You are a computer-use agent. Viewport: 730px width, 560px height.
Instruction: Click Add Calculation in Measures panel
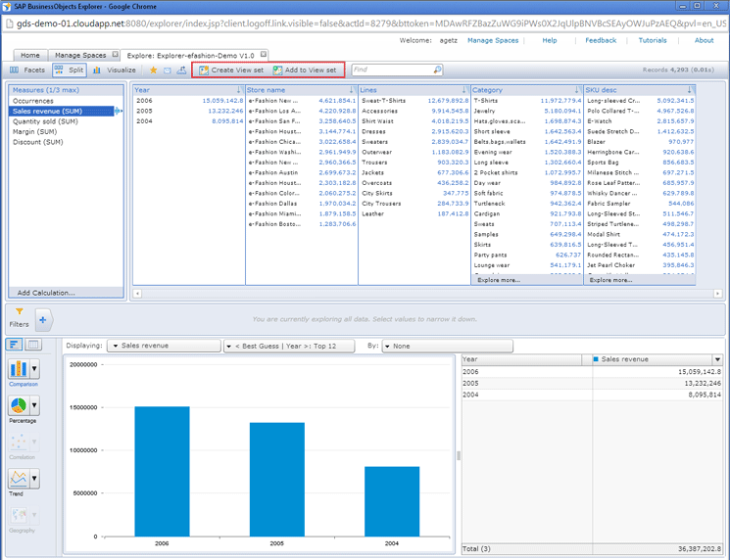click(46, 293)
